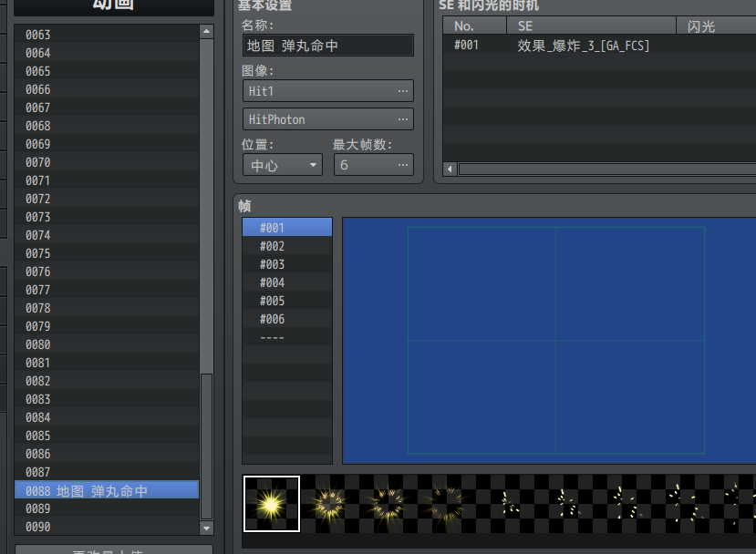This screenshot has width=756, height=554.
Task: Select SE row #001 效果_爆炸_3
Action: (584, 45)
